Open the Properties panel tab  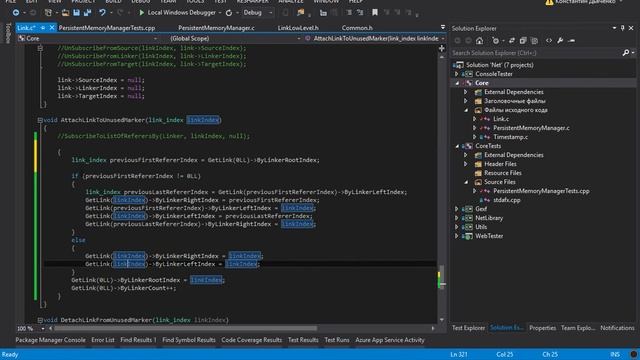coord(542,328)
